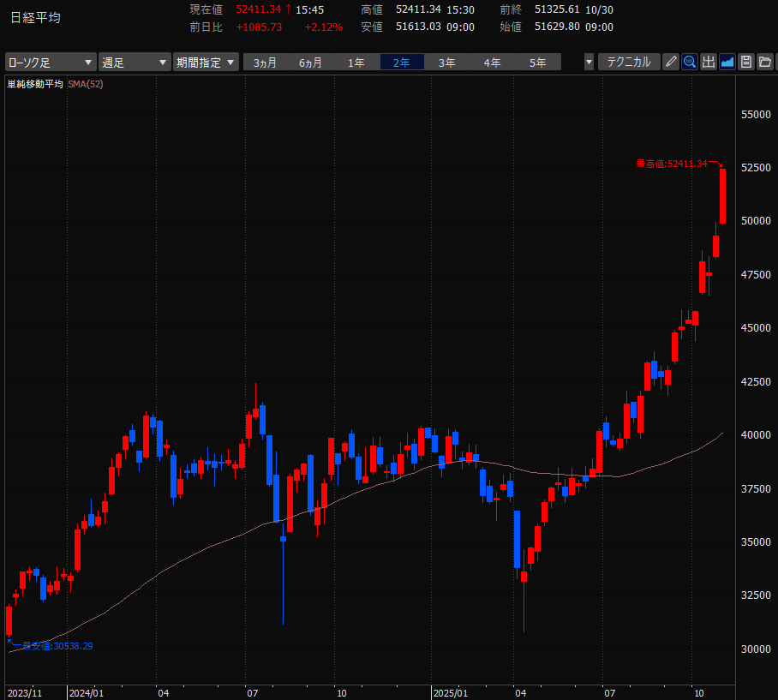Click the 最安値:30538.29 annotation
The width and height of the screenshot is (778, 700).
pyautogui.click(x=57, y=646)
